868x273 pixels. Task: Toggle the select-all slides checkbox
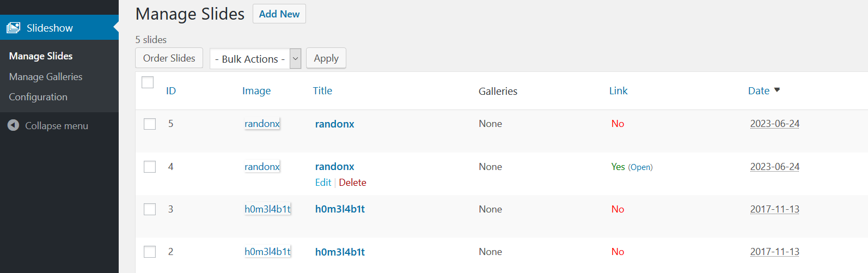pos(148,82)
